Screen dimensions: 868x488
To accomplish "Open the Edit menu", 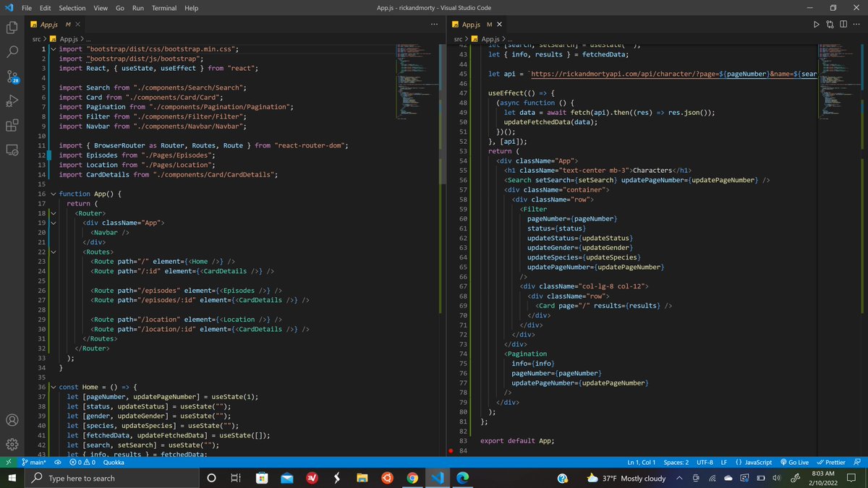I will point(46,7).
